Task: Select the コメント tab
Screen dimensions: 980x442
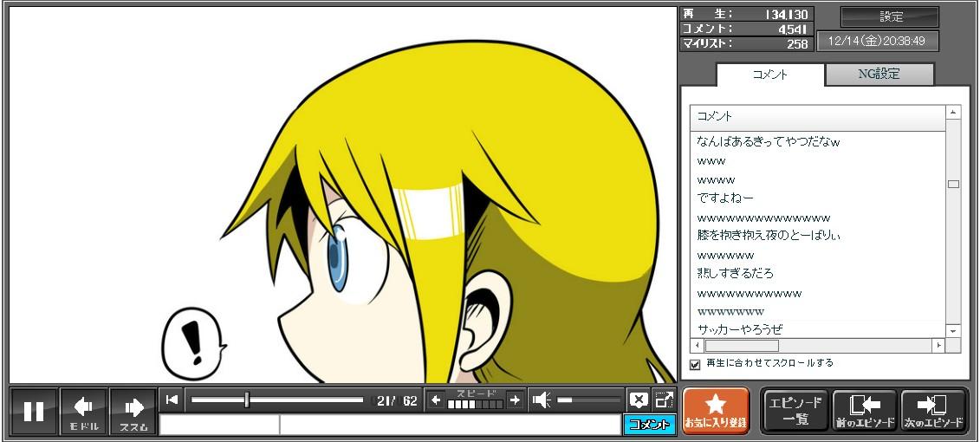Action: [x=770, y=75]
